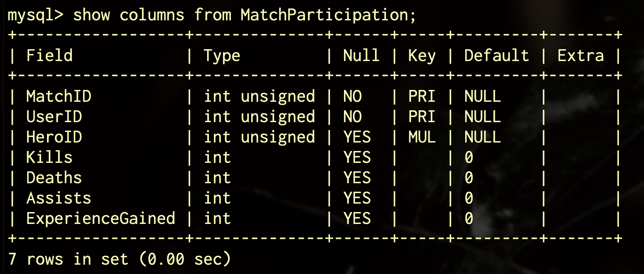Screen dimensions: 644x274
Task: Click the MUL key value for HeroID
Action: coord(422,137)
